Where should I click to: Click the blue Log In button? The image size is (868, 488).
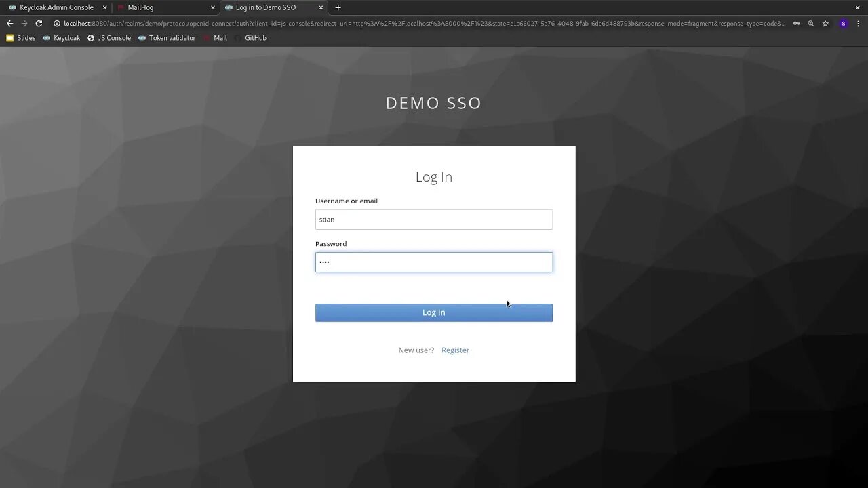tap(434, 312)
